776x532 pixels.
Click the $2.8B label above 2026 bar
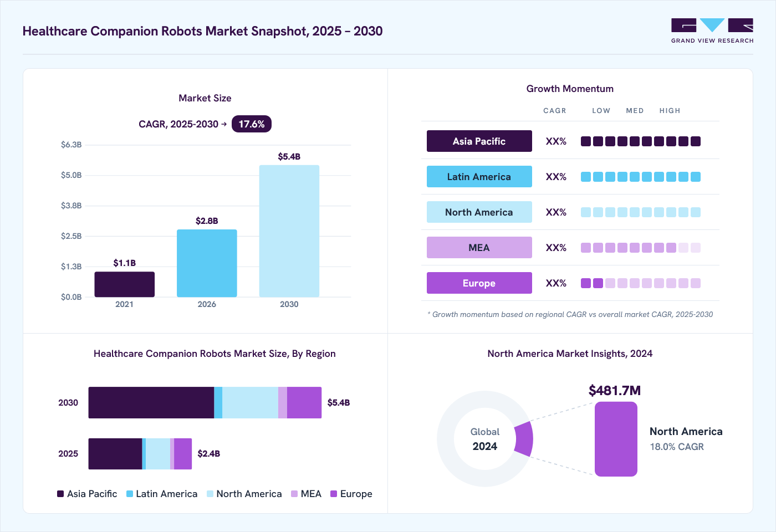tap(207, 221)
